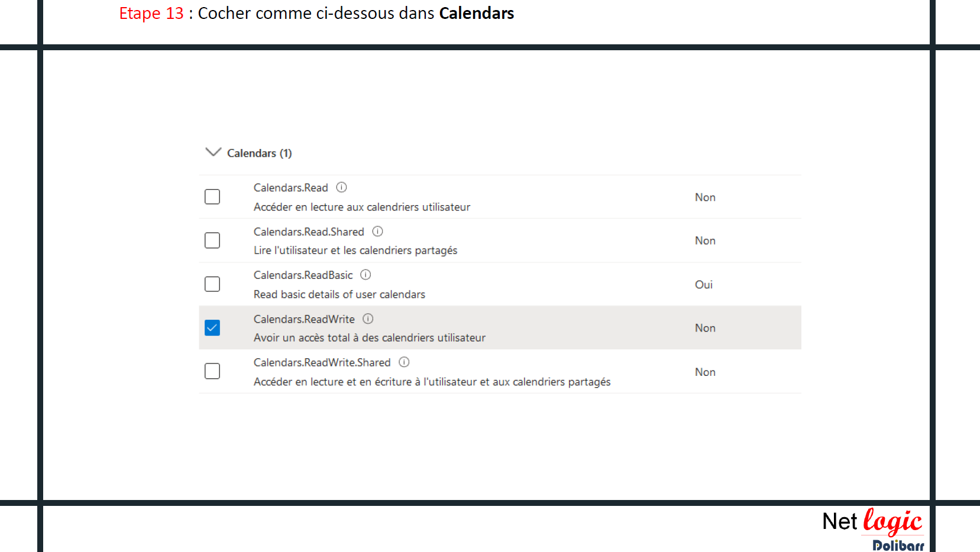The image size is (980, 552).
Task: Click info icon next to Calendars.Read
Action: click(341, 187)
